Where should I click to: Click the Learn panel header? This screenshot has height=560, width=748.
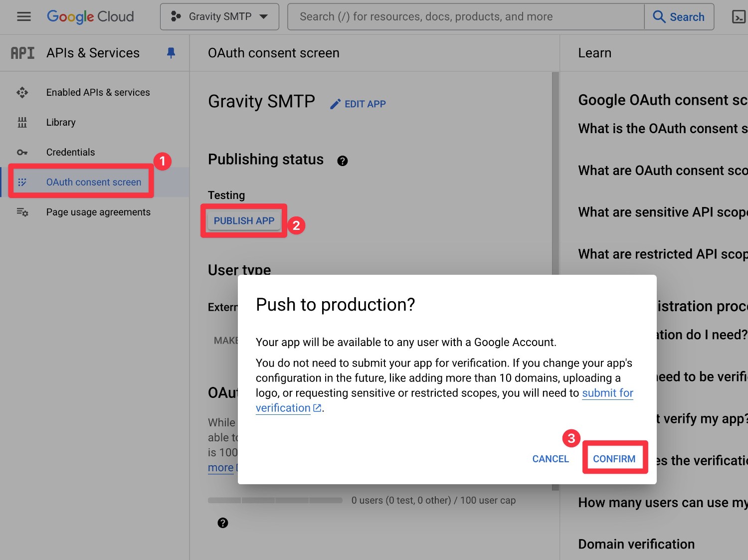click(x=594, y=53)
